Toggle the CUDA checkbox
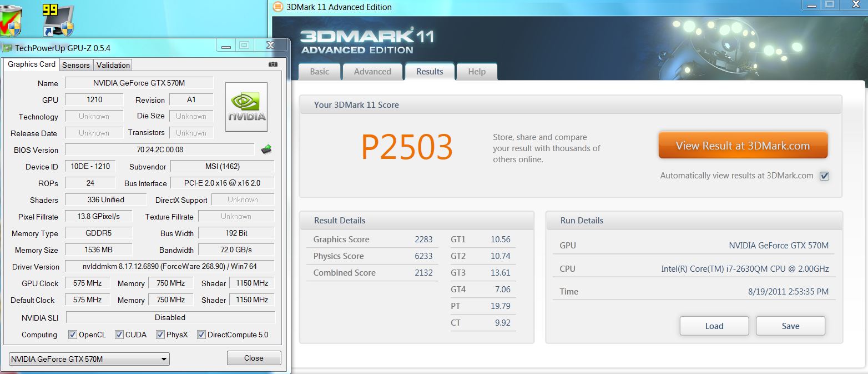The width and height of the screenshot is (868, 374). [119, 335]
